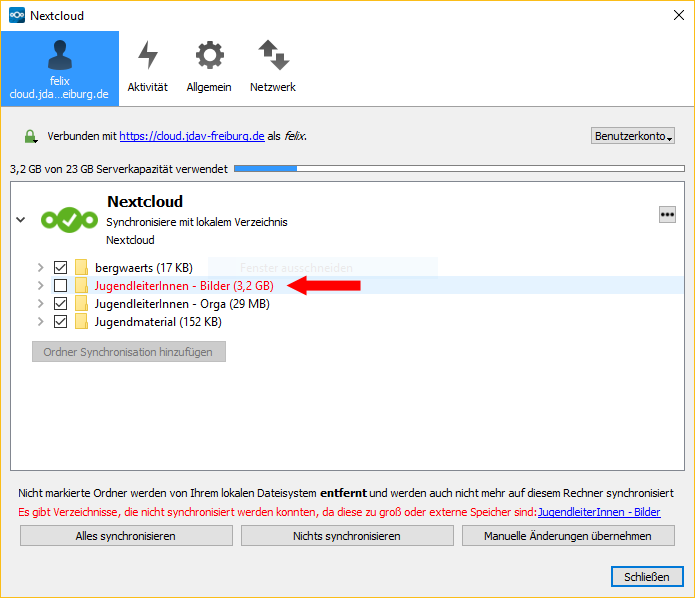Open the three-dots folder options menu

point(667,215)
